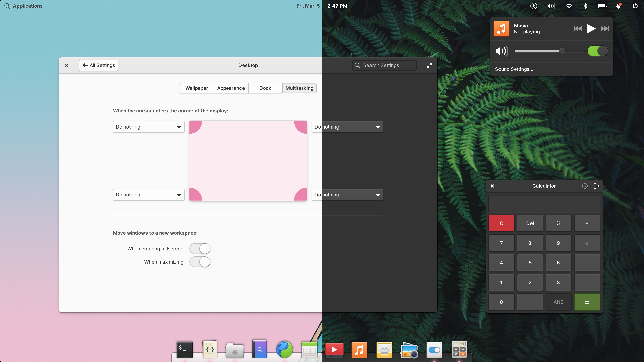This screenshot has height=362, width=644.
Task: Go back to All Settings
Action: 98,65
